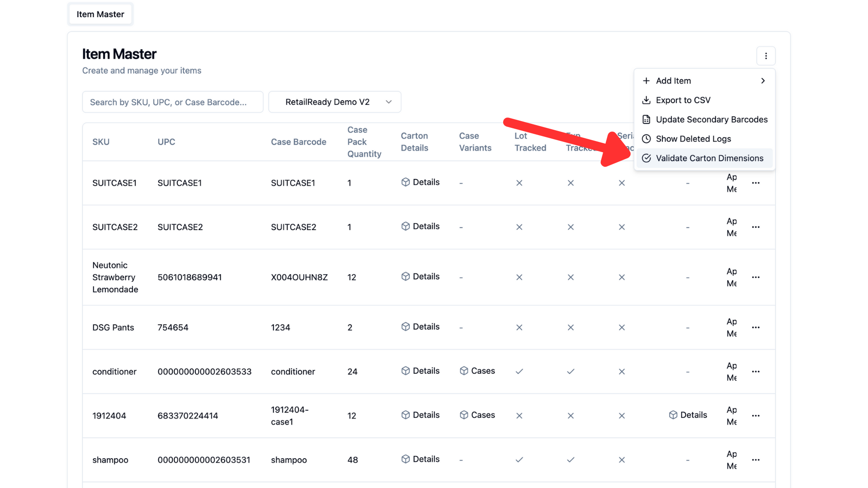Select Update Secondary Barcodes menu entry
Image resolution: width=868 pixels, height=488 pixels.
(704, 120)
